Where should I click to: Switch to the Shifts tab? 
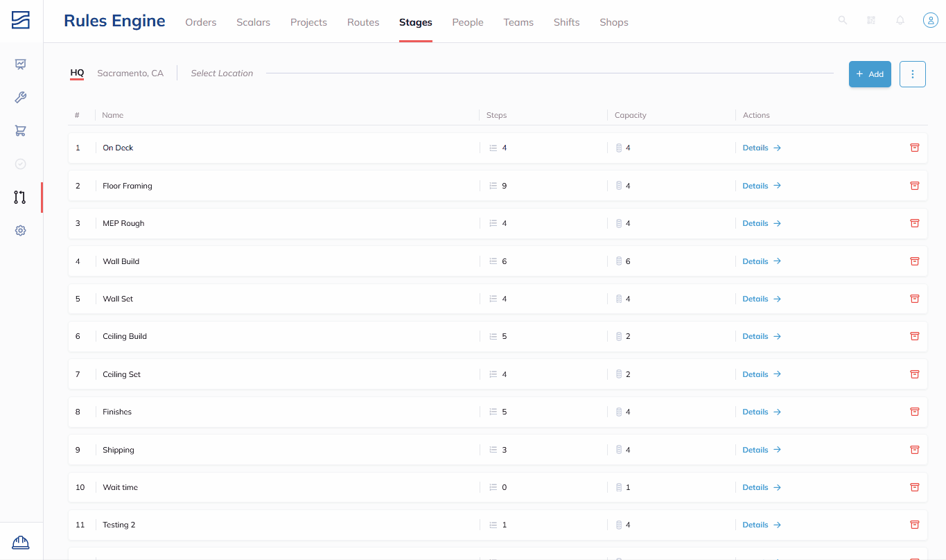[x=566, y=22]
